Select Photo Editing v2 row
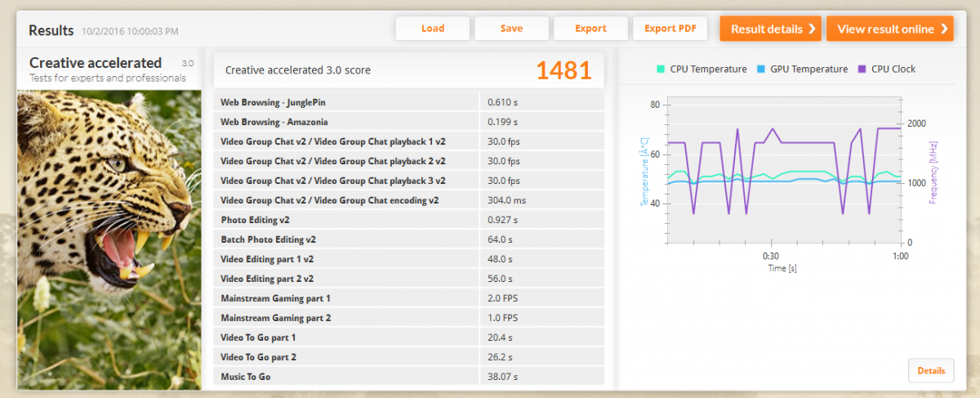 pos(409,220)
